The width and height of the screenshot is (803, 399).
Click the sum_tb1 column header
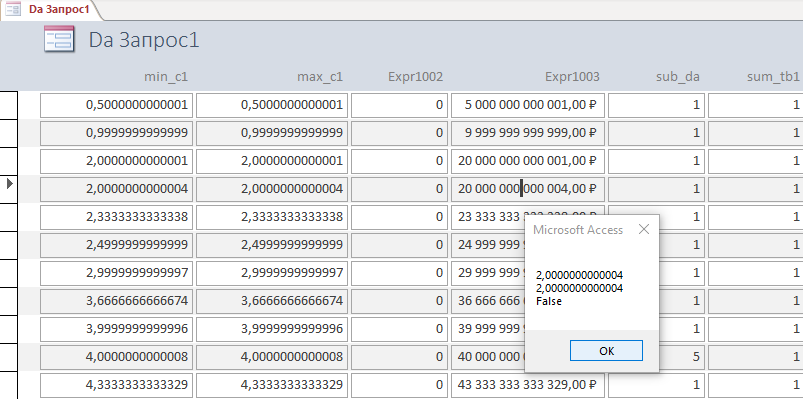point(773,77)
